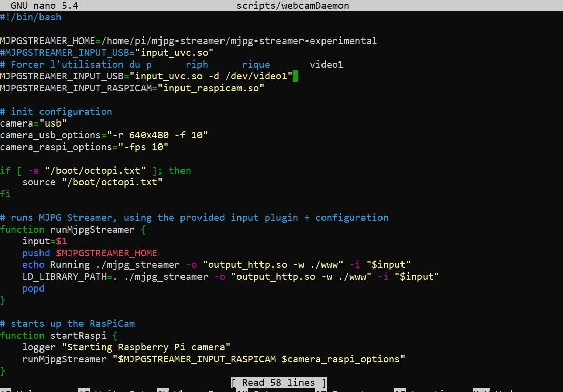Click the "echo Running ./mjpg_streamer" line

coord(216,265)
